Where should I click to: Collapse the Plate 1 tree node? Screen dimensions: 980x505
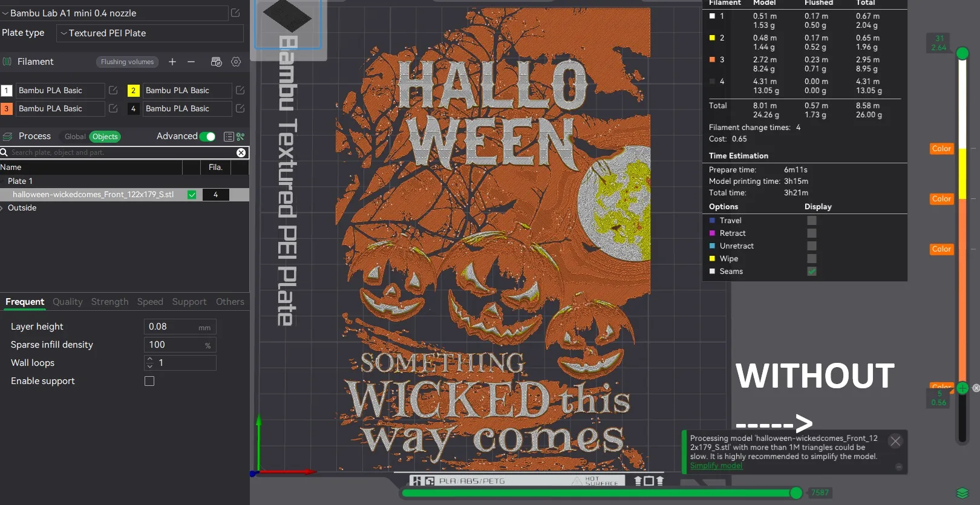click(x=2, y=181)
